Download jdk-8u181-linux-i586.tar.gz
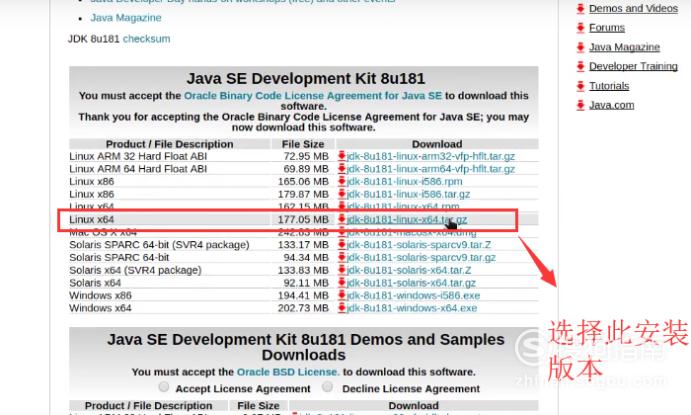The width and height of the screenshot is (691, 415). 408,194
